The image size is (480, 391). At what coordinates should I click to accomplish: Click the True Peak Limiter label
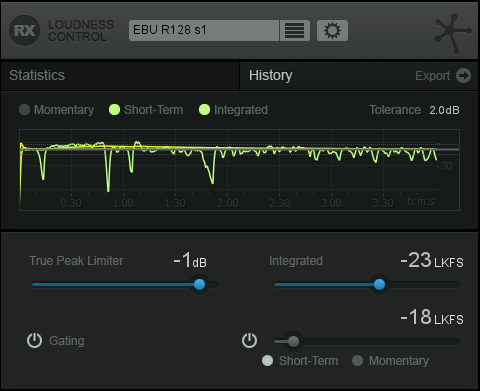point(76,261)
